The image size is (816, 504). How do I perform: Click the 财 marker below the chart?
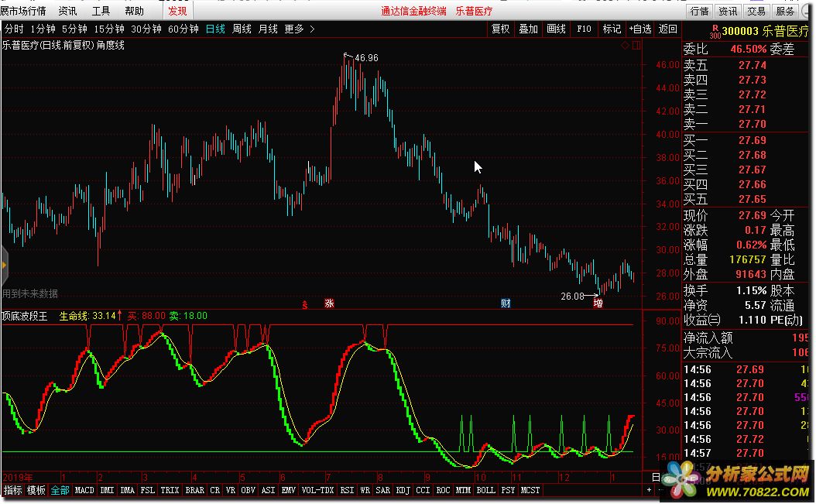[x=506, y=303]
